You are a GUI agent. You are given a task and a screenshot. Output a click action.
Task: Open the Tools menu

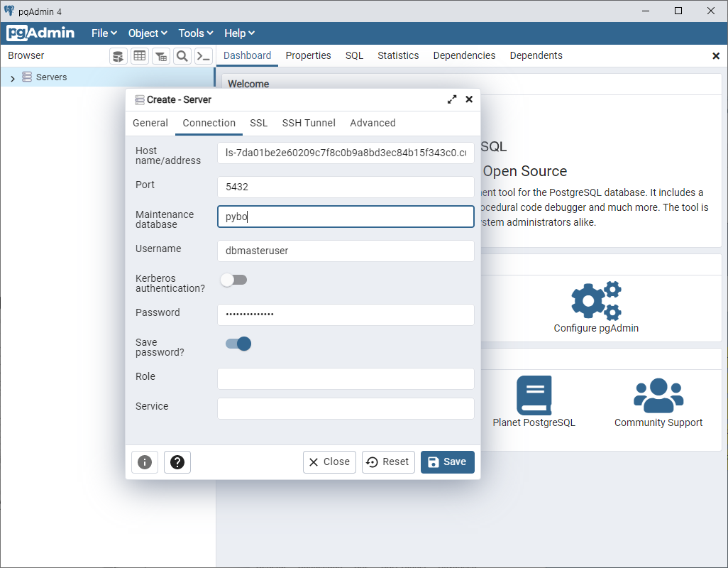pos(195,33)
